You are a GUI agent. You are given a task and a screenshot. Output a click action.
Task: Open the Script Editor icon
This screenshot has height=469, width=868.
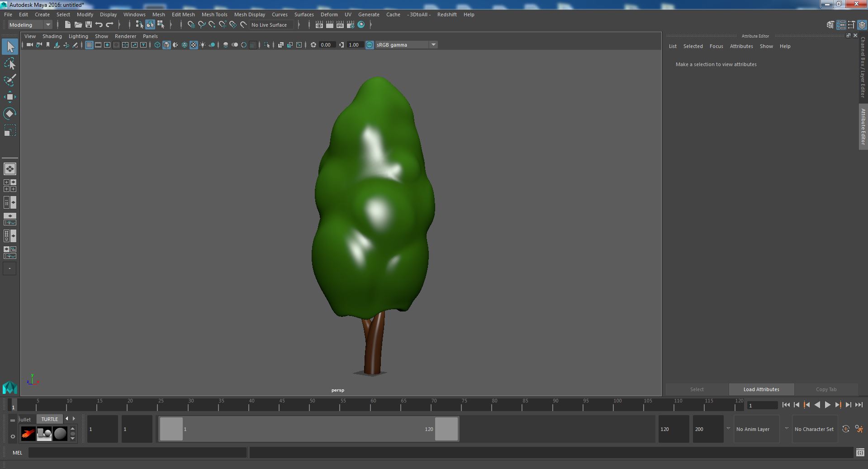pos(860,452)
